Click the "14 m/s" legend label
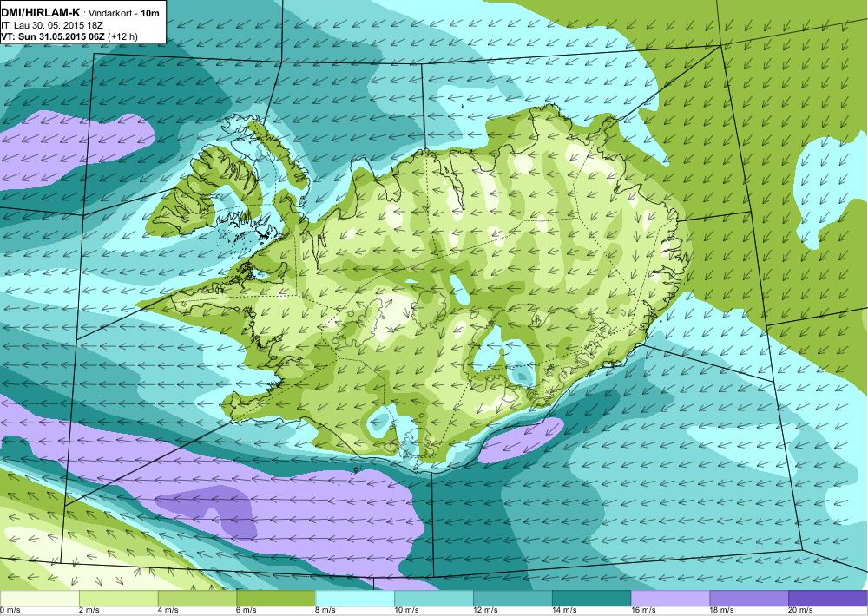This screenshot has width=868, height=616. click(x=565, y=610)
